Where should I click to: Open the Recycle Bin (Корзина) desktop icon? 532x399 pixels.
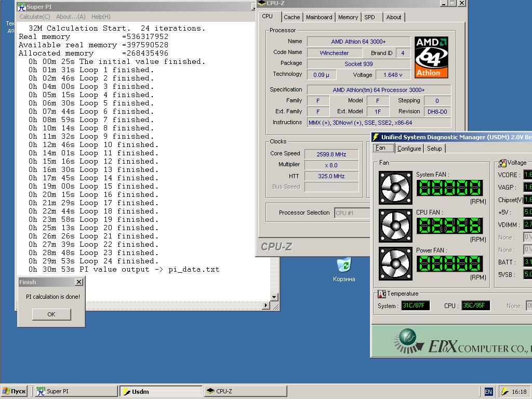pyautogui.click(x=344, y=270)
